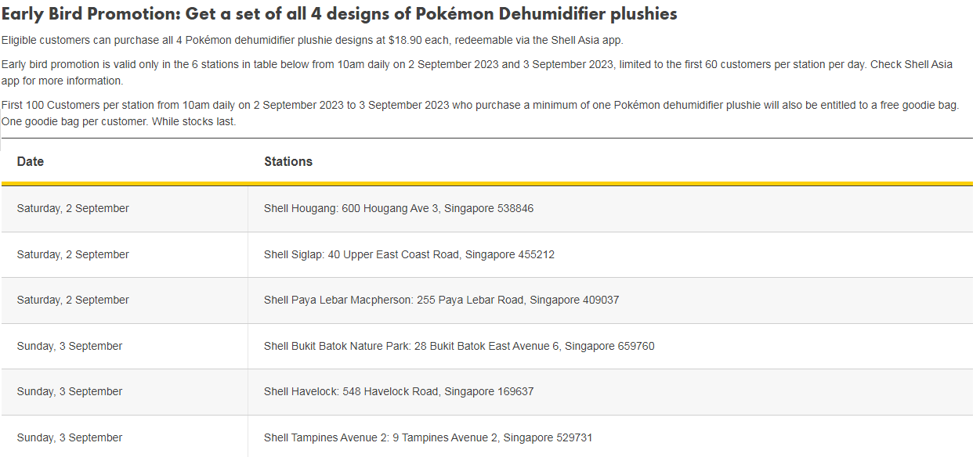Click the paragraph about first 60 customers
Image resolution: width=980 pixels, height=457 pixels.
(x=476, y=72)
